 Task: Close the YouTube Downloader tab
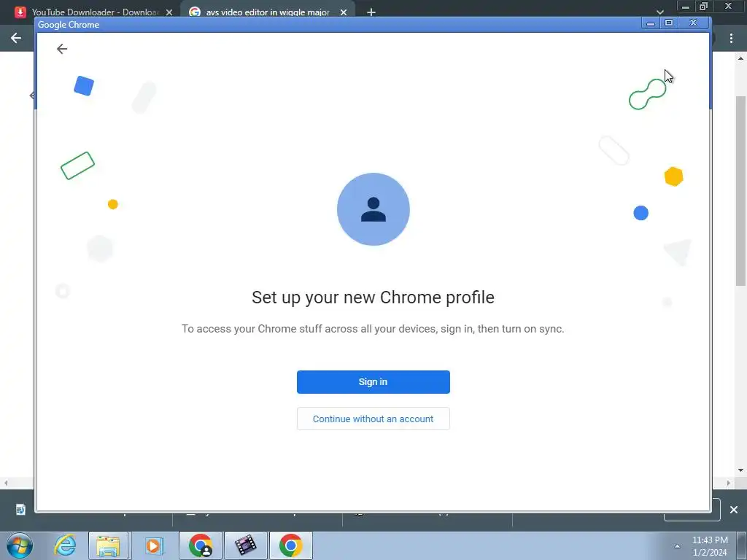click(169, 12)
